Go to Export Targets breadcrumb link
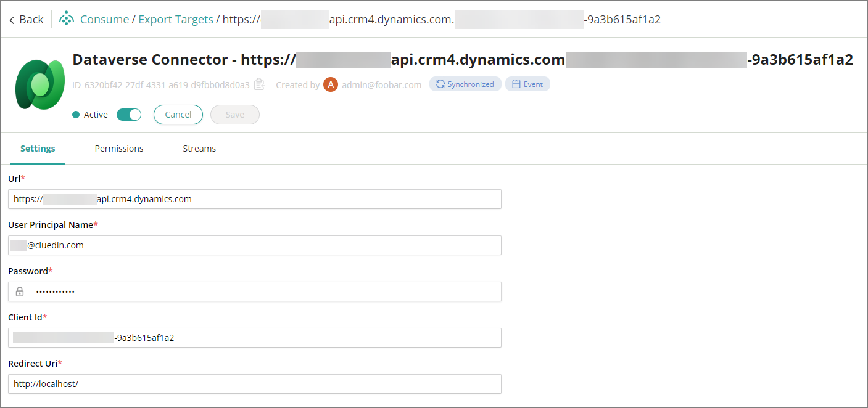868x408 pixels. pyautogui.click(x=175, y=20)
